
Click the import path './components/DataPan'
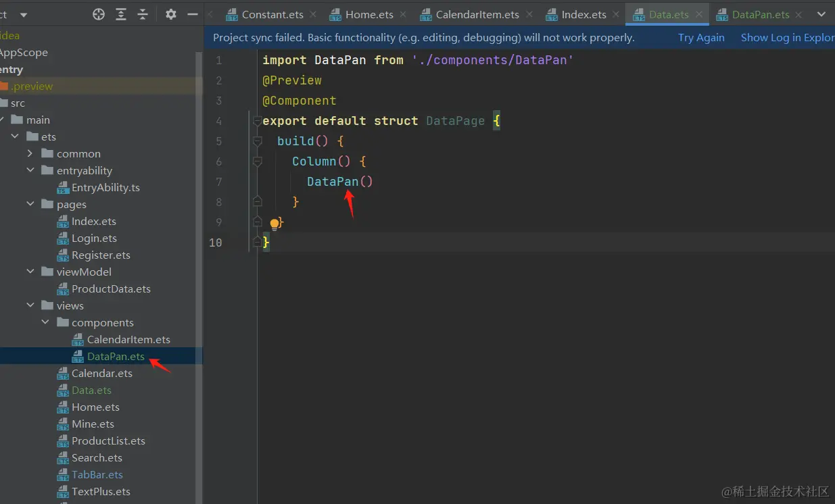coord(492,59)
